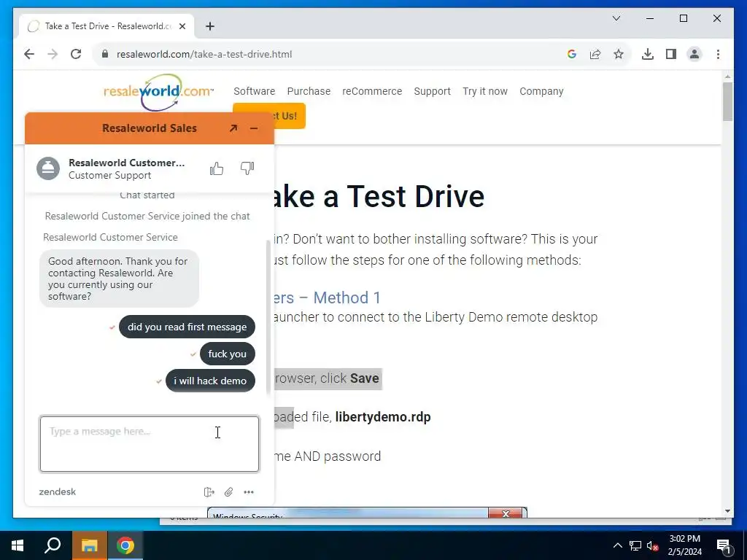Click the Google icon in the address bar
The width and height of the screenshot is (747, 560).
572,54
